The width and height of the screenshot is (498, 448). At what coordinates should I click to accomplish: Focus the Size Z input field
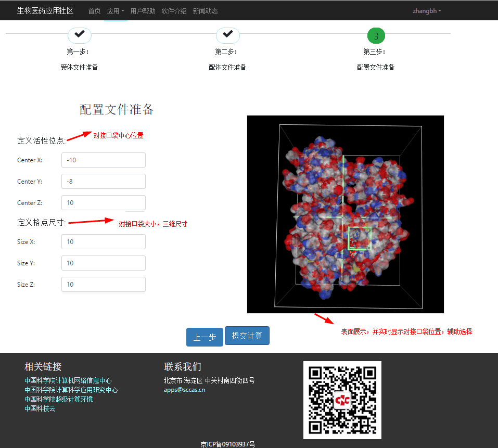(x=104, y=284)
